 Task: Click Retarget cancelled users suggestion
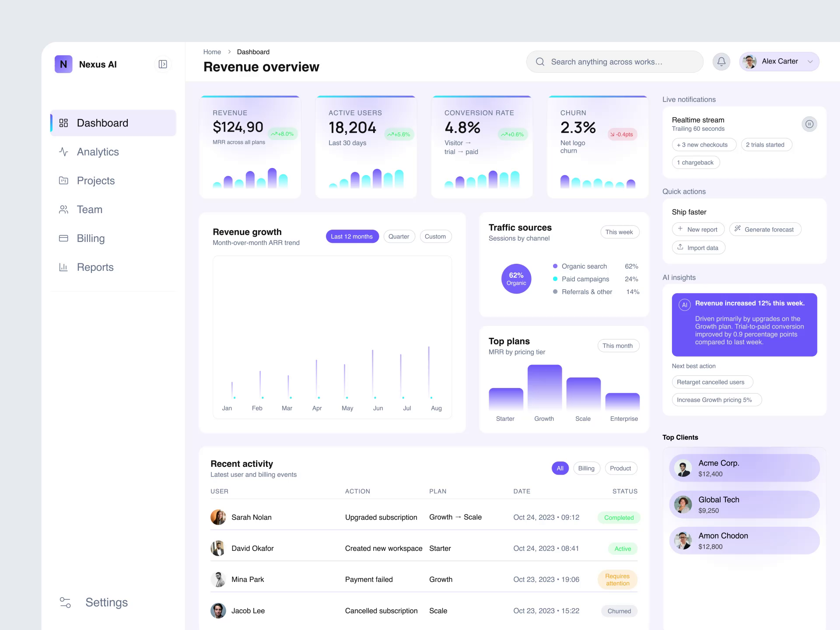click(x=712, y=382)
